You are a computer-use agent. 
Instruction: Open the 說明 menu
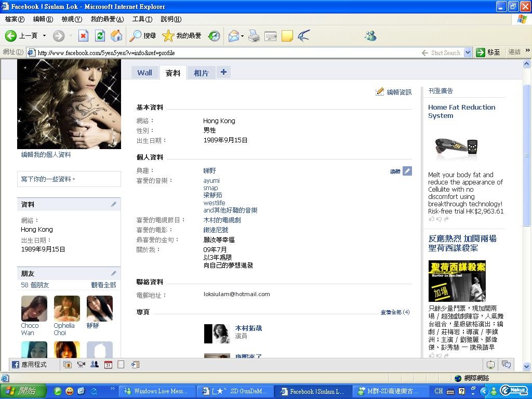click(171, 19)
